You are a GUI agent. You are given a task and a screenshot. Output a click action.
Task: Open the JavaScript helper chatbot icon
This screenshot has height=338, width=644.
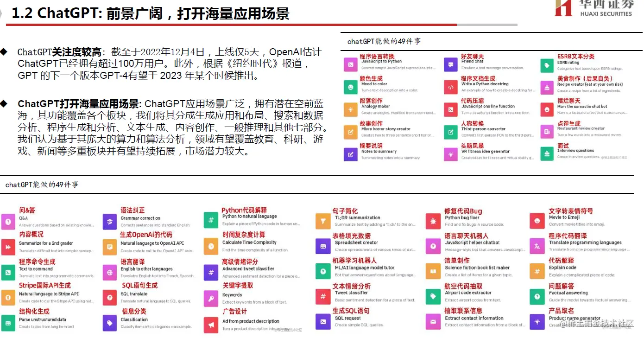[434, 246]
